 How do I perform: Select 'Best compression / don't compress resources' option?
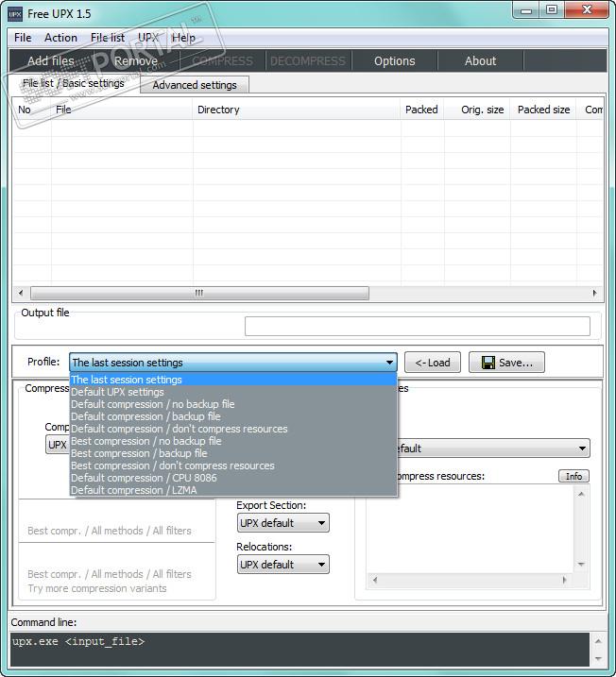click(233, 465)
